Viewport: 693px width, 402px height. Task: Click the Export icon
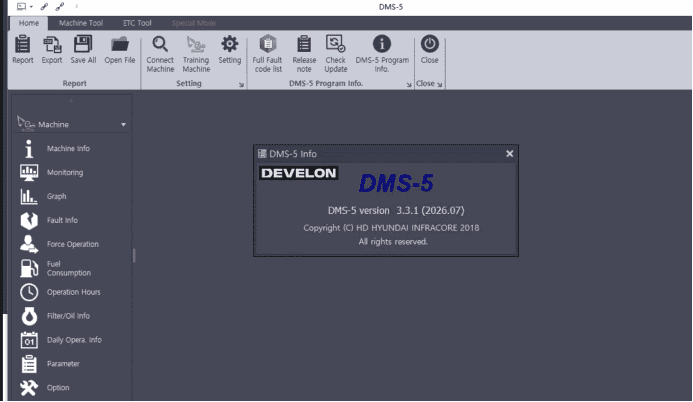(x=52, y=44)
